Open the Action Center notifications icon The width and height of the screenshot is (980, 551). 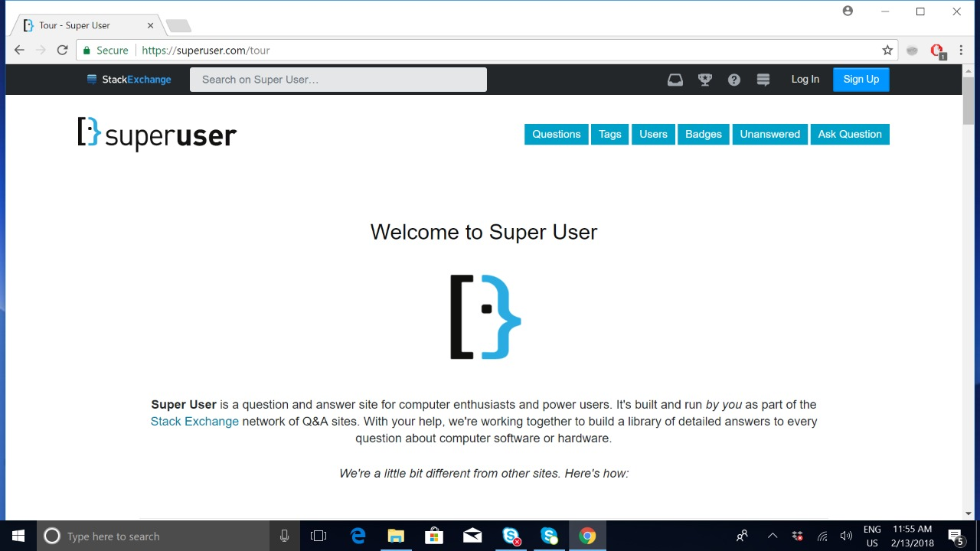955,536
